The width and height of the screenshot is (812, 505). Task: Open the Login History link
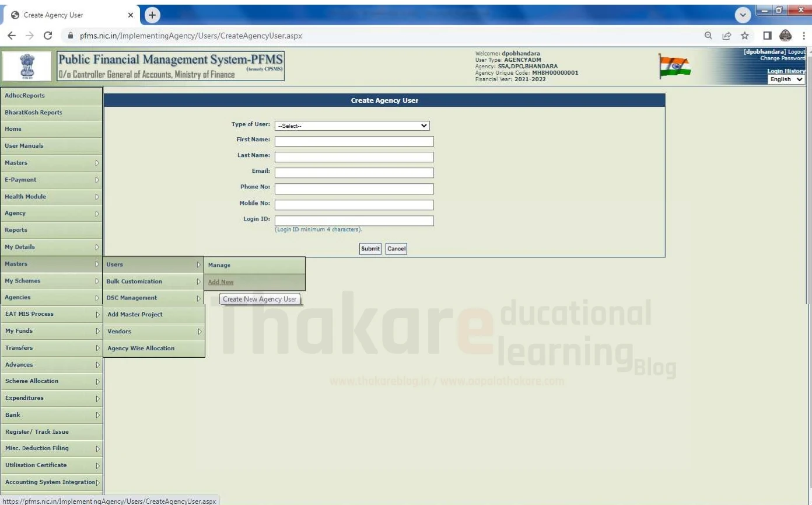786,71
